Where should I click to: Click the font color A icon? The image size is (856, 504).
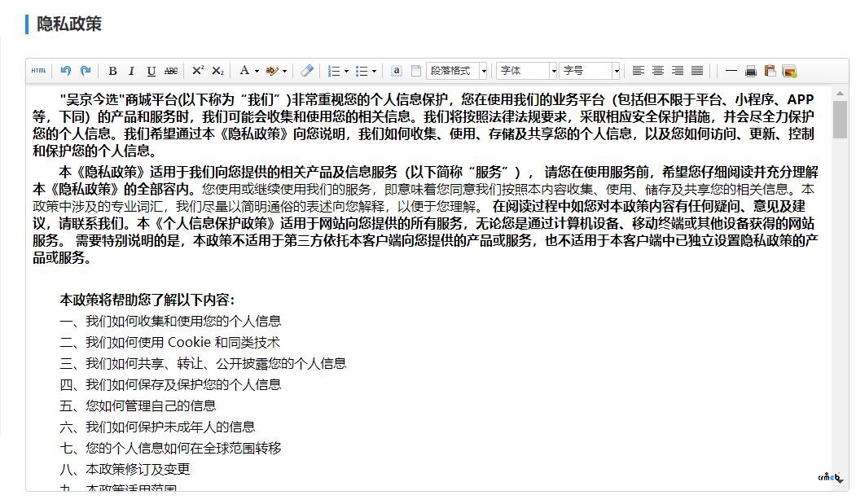click(244, 71)
